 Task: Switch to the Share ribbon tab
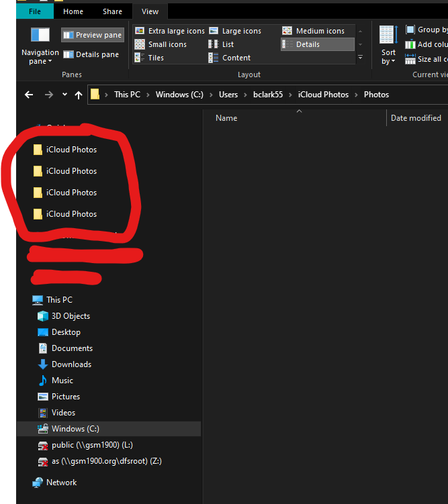click(x=112, y=11)
